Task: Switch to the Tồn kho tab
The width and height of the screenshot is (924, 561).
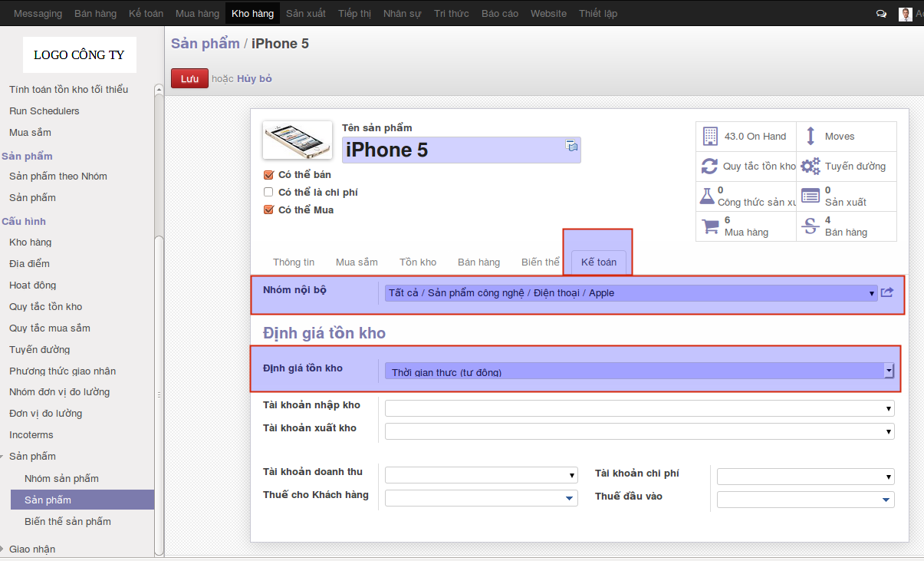Action: click(418, 262)
